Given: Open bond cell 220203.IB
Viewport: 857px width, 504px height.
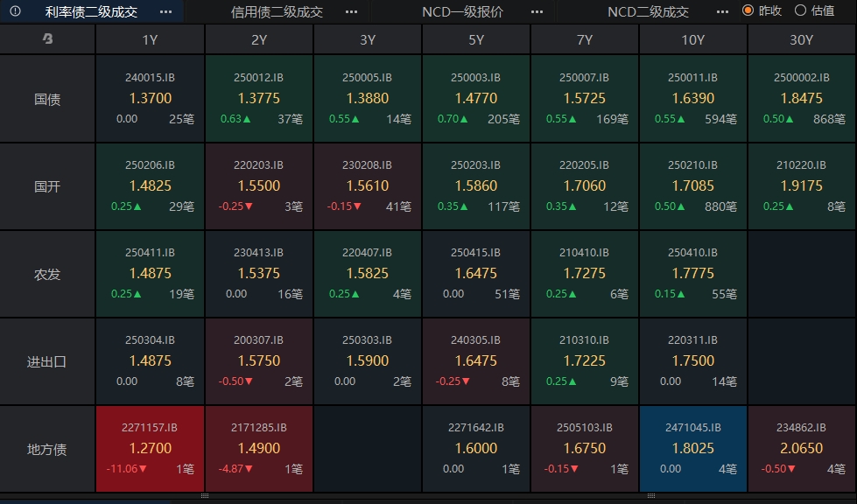Looking at the screenshot, I should coord(258,186).
